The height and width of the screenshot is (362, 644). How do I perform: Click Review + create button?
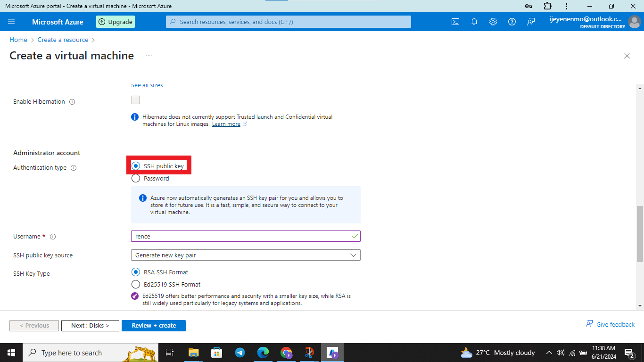coord(154,326)
